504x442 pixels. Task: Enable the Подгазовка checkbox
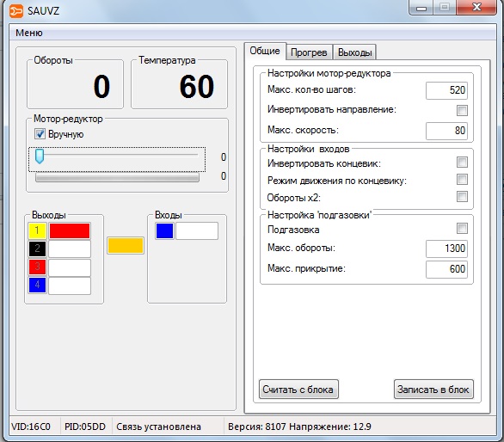pos(462,229)
